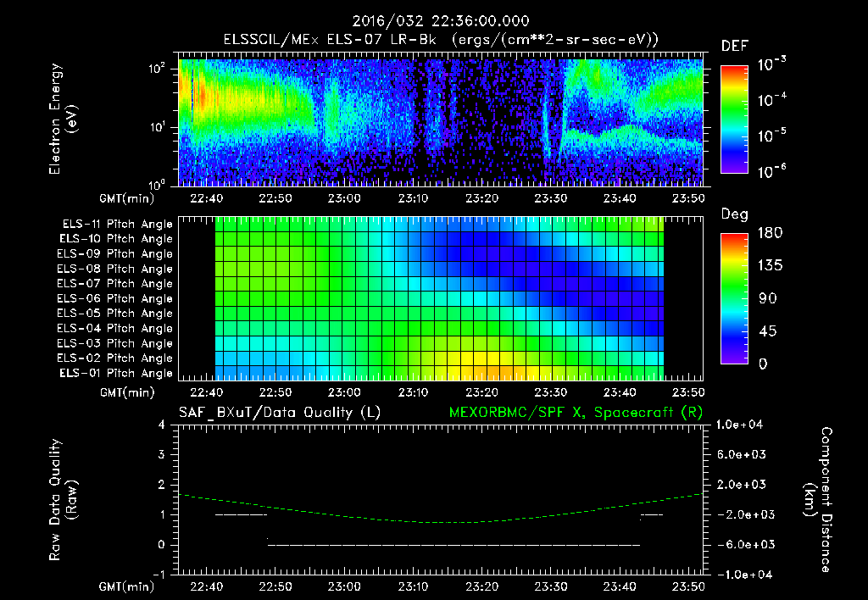This screenshot has width=868, height=600.
Task: Click the GMT(min) label below the bottom plot
Action: pos(127,587)
